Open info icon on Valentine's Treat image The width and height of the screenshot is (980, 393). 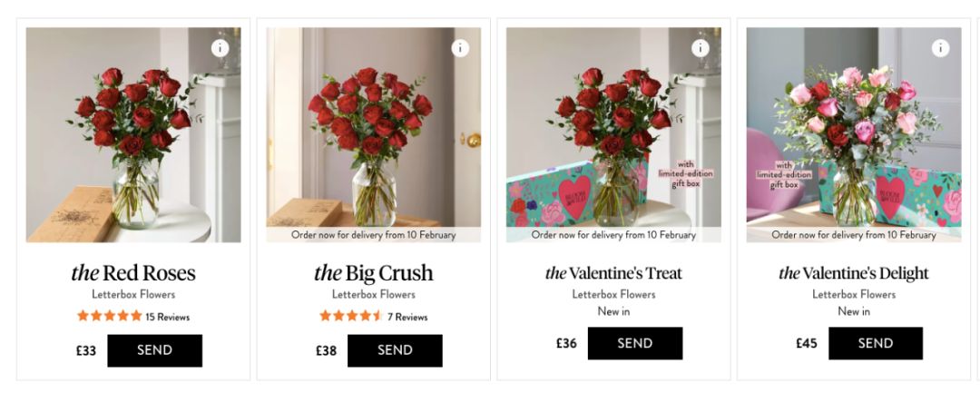[700, 48]
